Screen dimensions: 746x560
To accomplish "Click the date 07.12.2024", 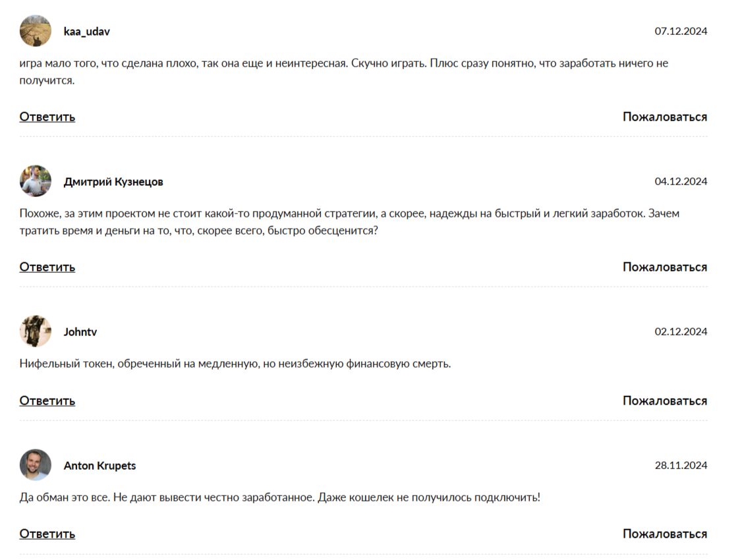I will (681, 31).
